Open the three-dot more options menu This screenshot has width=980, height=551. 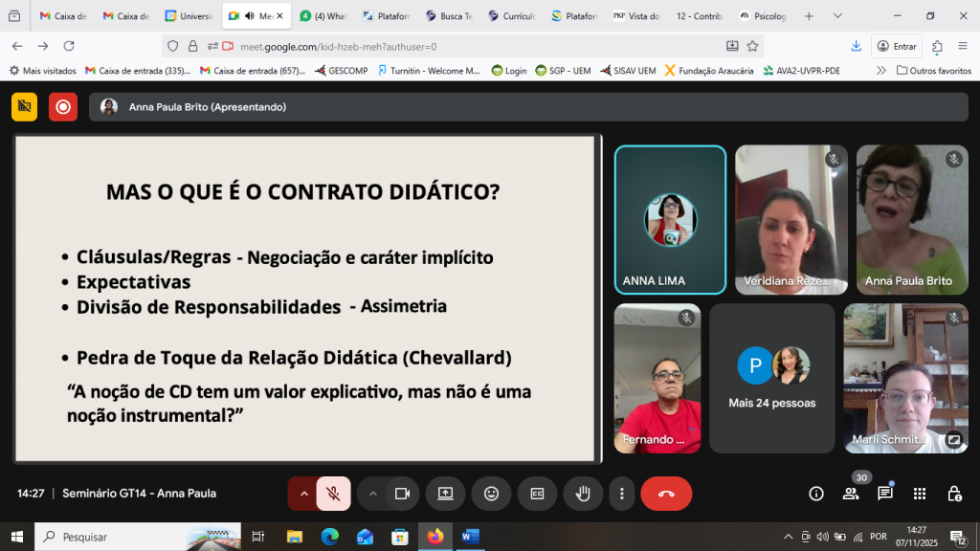621,494
